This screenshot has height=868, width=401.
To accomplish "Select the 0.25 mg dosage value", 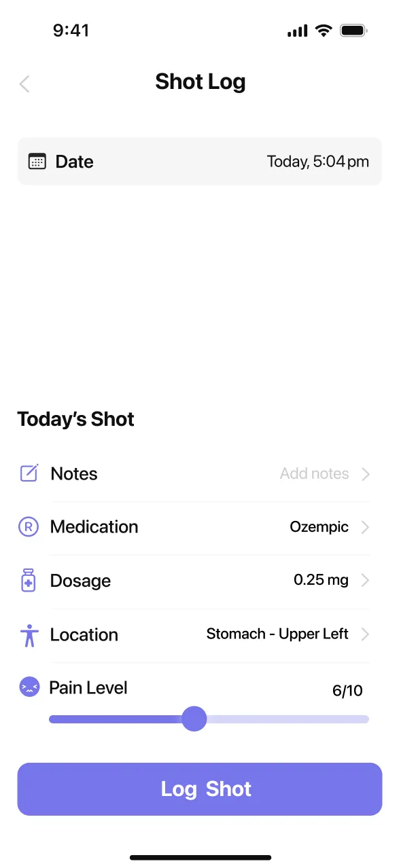I will coord(321,580).
